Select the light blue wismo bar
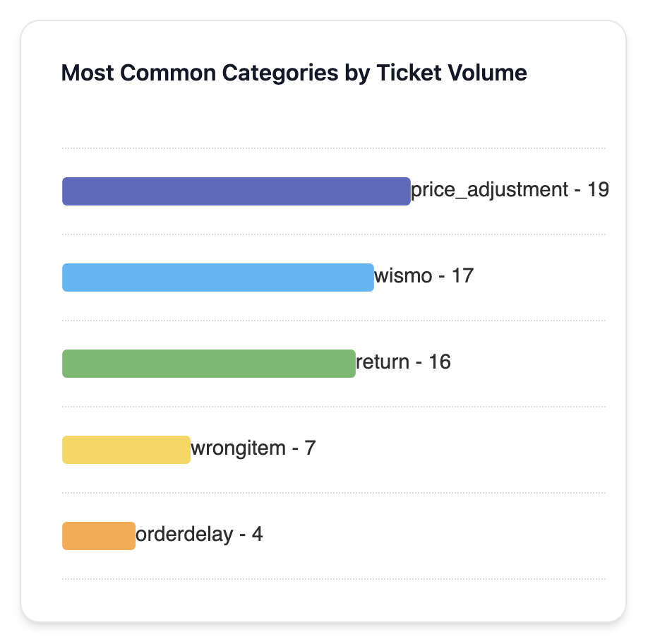This screenshot has height=644, width=648. point(217,278)
